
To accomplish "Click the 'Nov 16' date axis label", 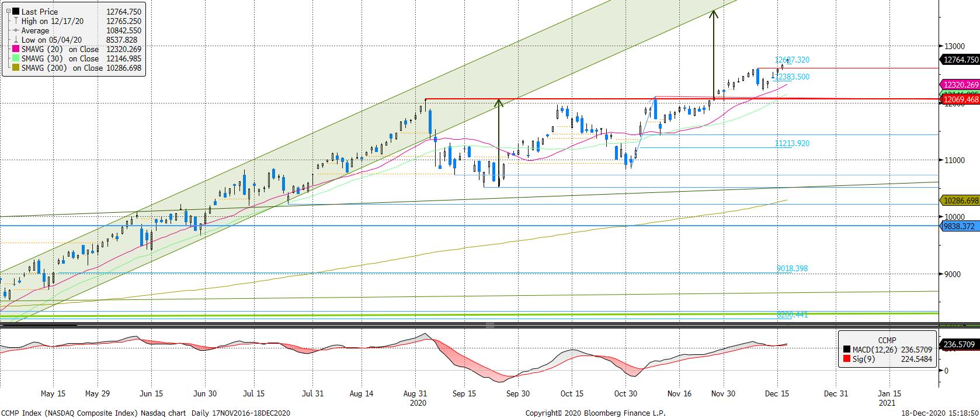I will coord(679,393).
